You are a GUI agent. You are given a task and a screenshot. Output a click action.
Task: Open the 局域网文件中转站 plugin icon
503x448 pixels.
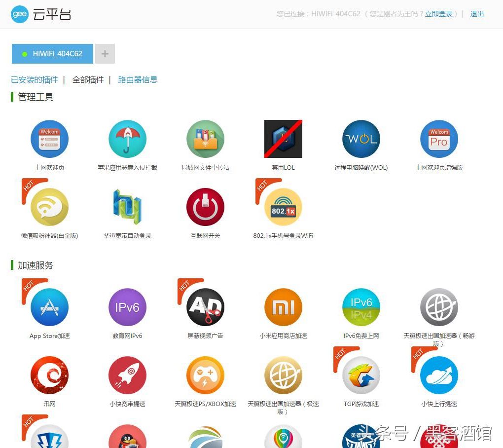(205, 139)
